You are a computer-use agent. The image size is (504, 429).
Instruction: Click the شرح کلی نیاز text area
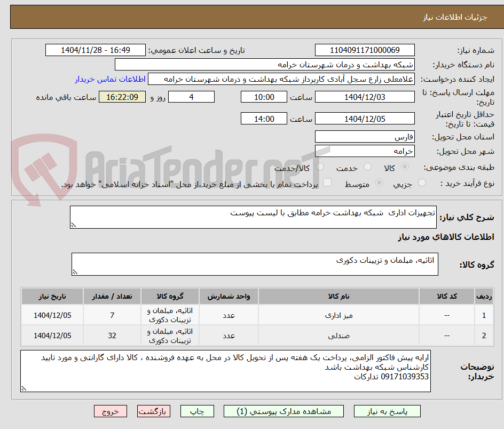(253, 217)
